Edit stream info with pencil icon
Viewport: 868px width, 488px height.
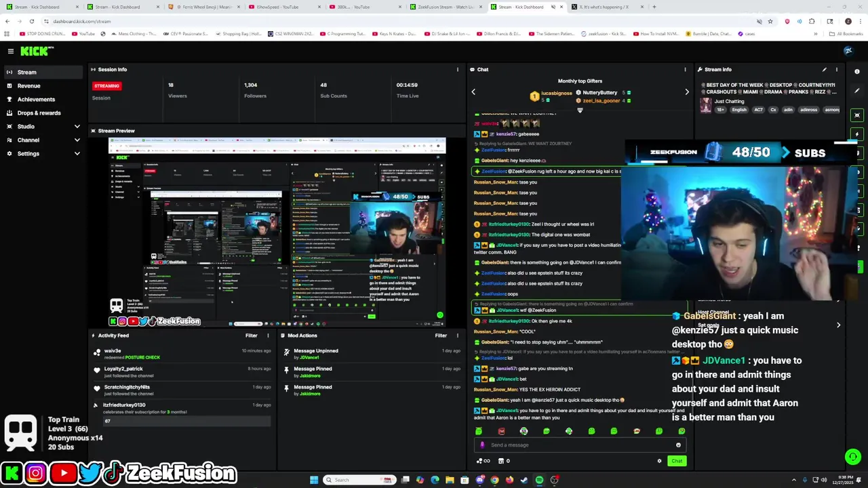[825, 69]
